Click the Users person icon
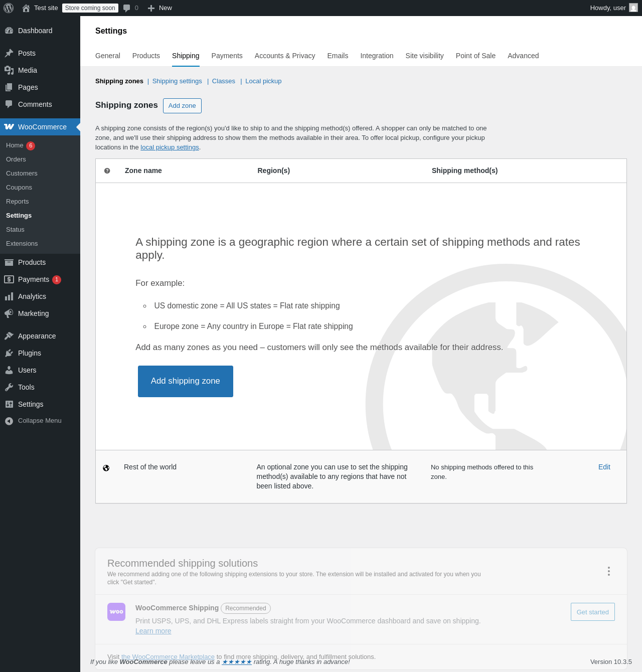The image size is (642, 672). pyautogui.click(x=9, y=370)
